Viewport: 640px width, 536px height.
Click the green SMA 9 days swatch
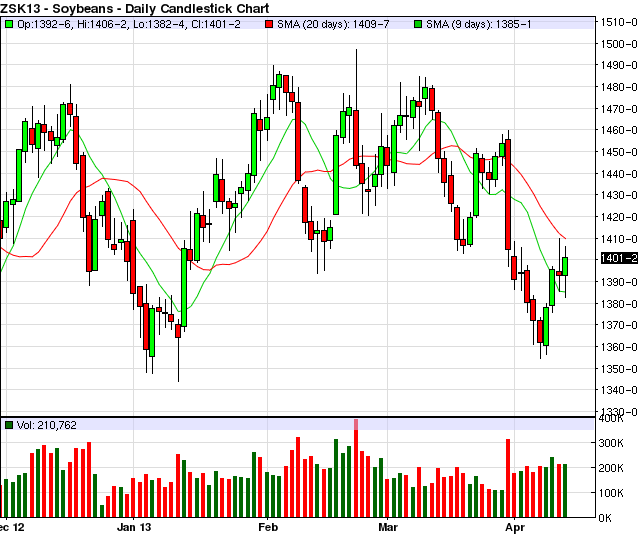418,24
